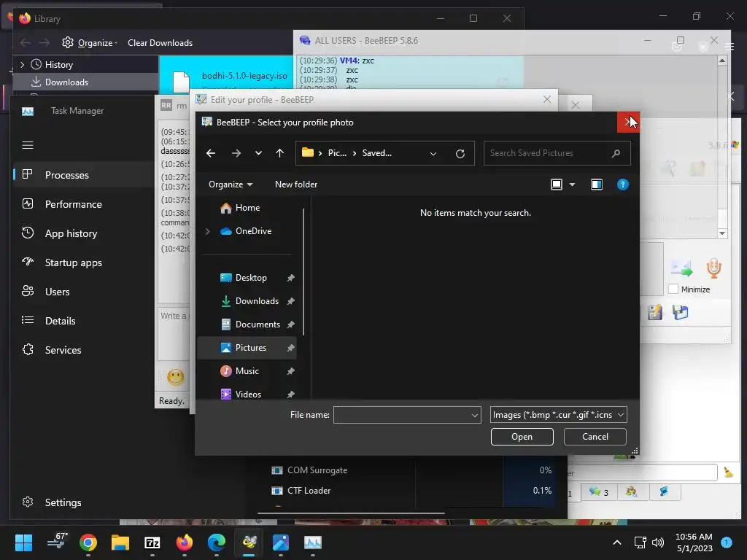The image size is (747, 560).
Task: Click the File name input box
Action: pos(402,415)
